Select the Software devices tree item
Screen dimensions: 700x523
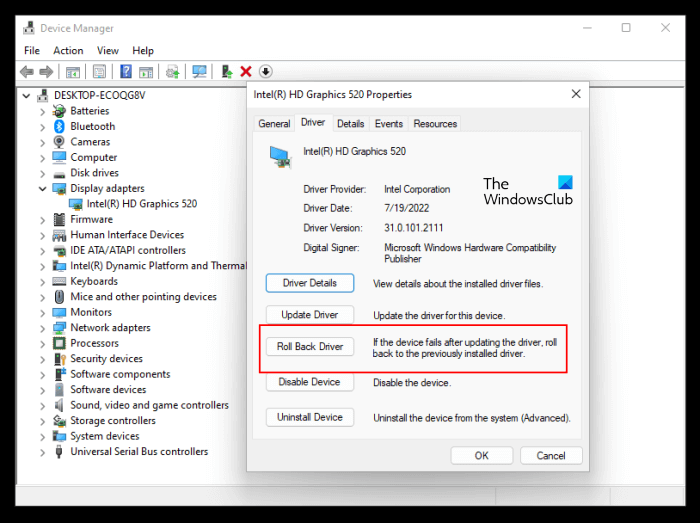coord(108,390)
